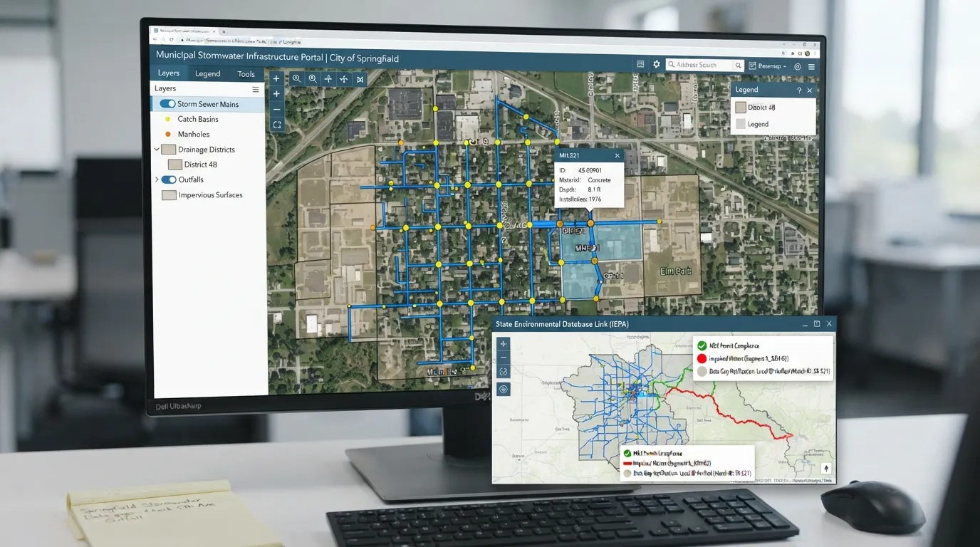Viewport: 980px width, 547px height.
Task: Click the globe locate icon in the IEPA window
Action: (504, 389)
